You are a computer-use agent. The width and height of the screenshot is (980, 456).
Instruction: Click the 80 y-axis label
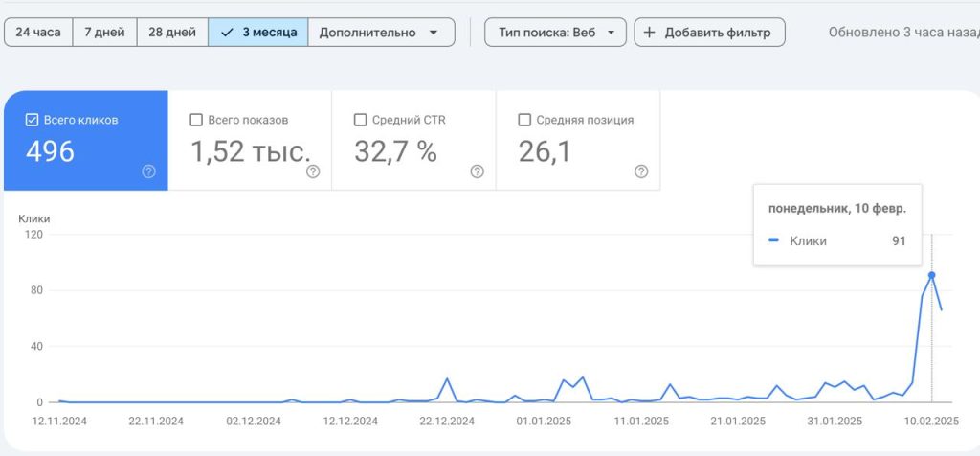click(36, 290)
